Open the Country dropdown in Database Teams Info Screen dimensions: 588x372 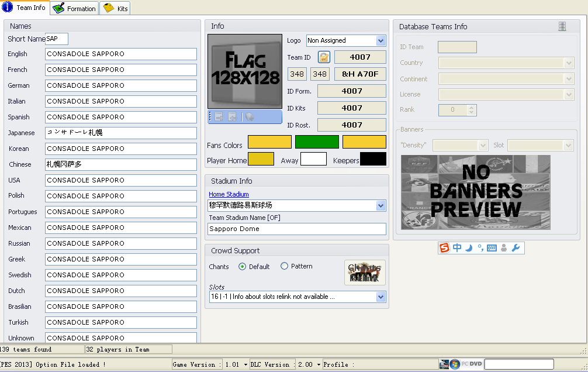[x=569, y=63]
